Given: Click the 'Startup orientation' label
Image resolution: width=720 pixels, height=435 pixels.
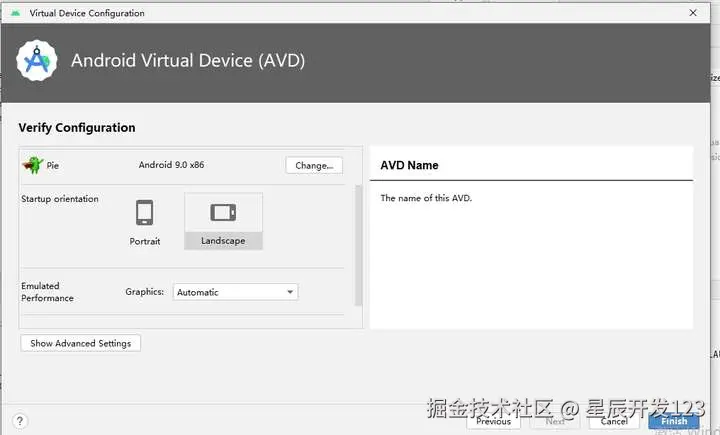Looking at the screenshot, I should (60, 199).
